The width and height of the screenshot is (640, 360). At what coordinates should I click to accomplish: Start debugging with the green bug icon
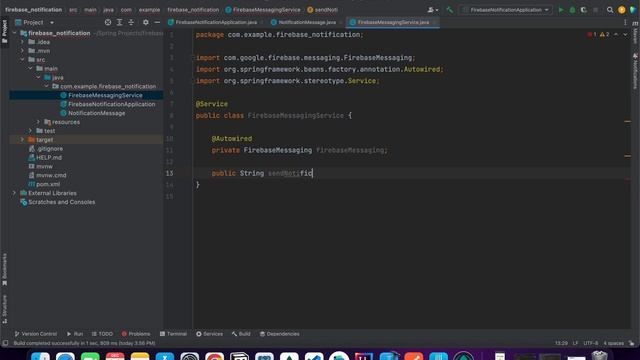point(572,10)
